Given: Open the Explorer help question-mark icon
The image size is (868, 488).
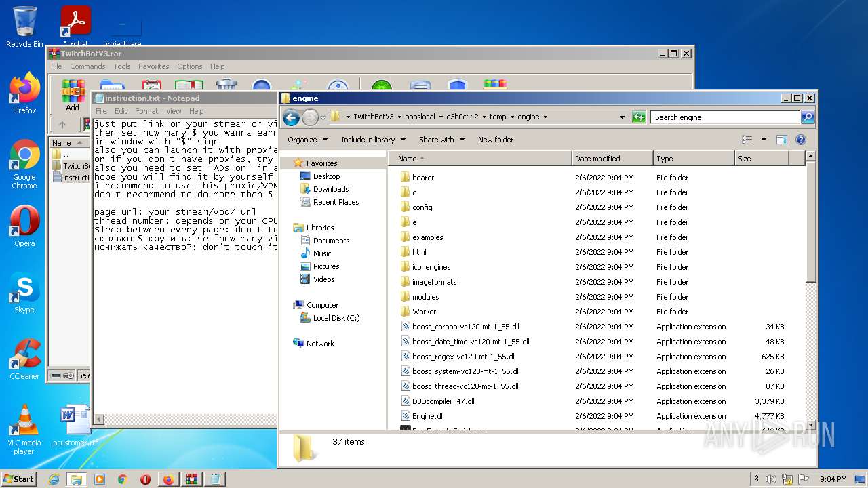Looking at the screenshot, I should tap(800, 140).
